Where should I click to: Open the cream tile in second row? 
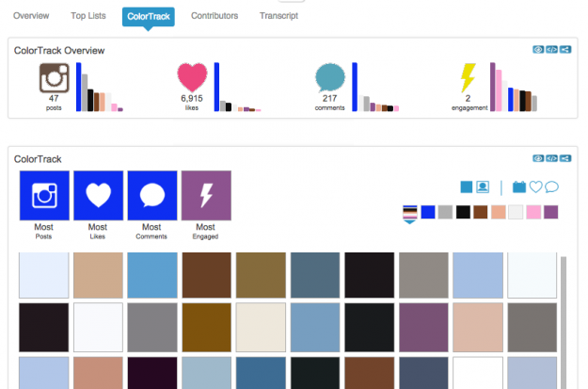coord(261,328)
